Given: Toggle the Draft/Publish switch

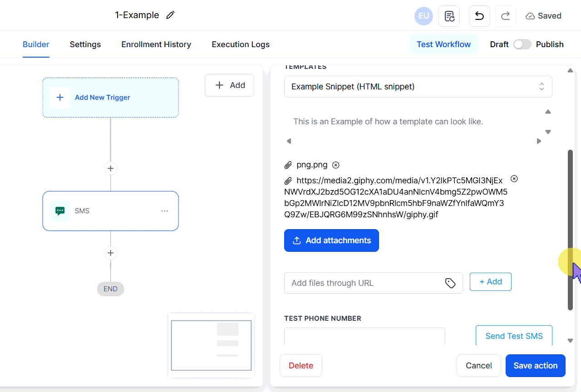Looking at the screenshot, I should point(522,44).
